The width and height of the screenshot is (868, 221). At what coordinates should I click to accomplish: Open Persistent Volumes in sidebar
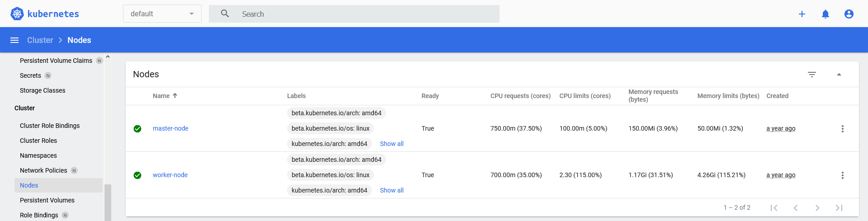coord(47,200)
